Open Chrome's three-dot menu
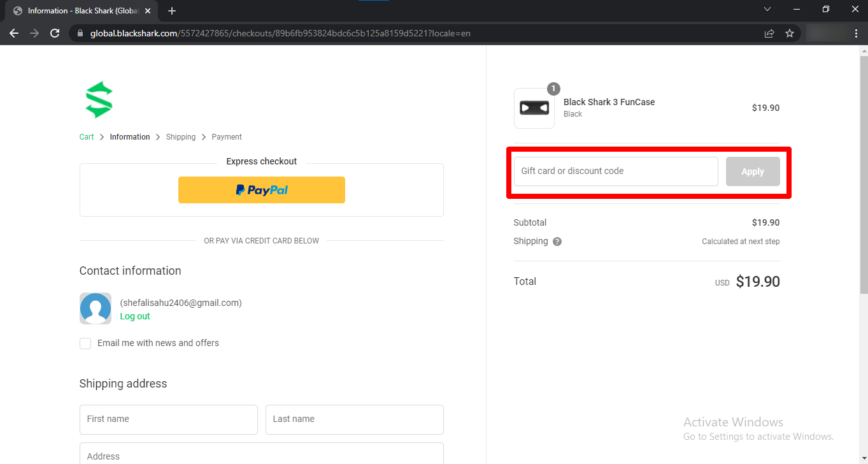The image size is (868, 464). point(855,33)
